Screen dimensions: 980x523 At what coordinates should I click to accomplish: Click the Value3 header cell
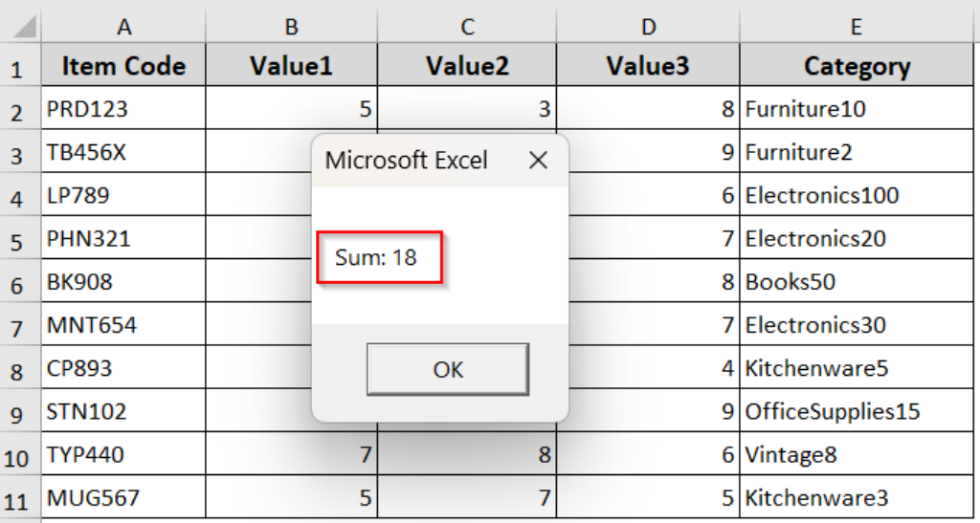pos(648,67)
